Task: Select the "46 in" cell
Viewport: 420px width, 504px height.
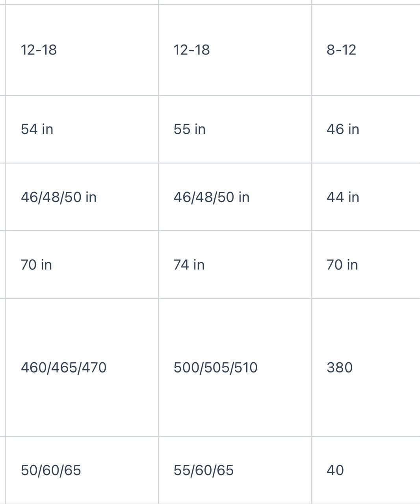Action: pos(366,129)
